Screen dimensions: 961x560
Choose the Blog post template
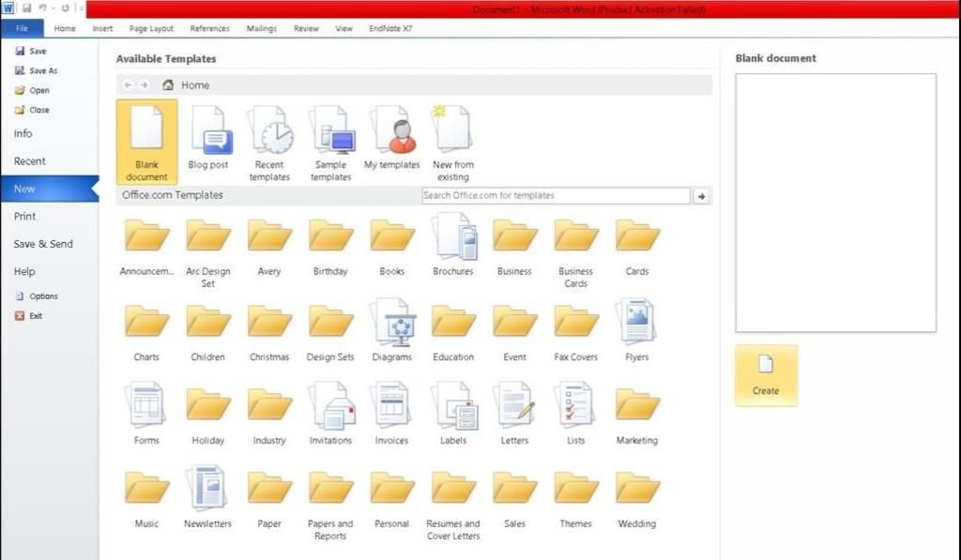[x=207, y=139]
